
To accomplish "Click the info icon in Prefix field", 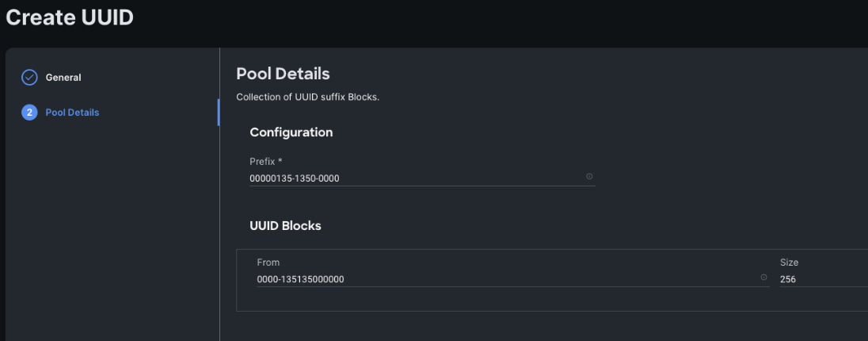I will pos(589,176).
